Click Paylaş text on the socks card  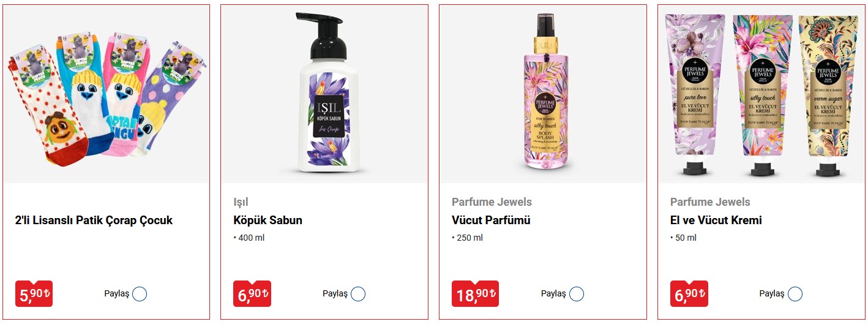(116, 294)
